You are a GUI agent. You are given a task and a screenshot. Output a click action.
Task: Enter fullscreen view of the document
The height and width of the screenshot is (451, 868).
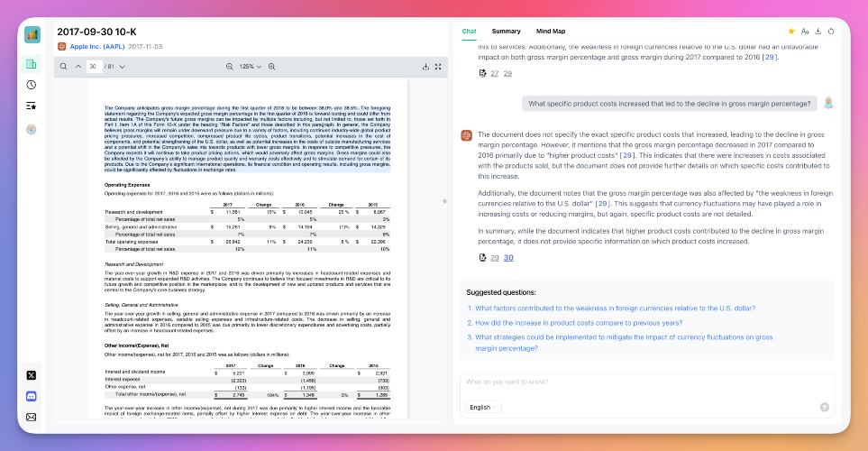click(438, 67)
